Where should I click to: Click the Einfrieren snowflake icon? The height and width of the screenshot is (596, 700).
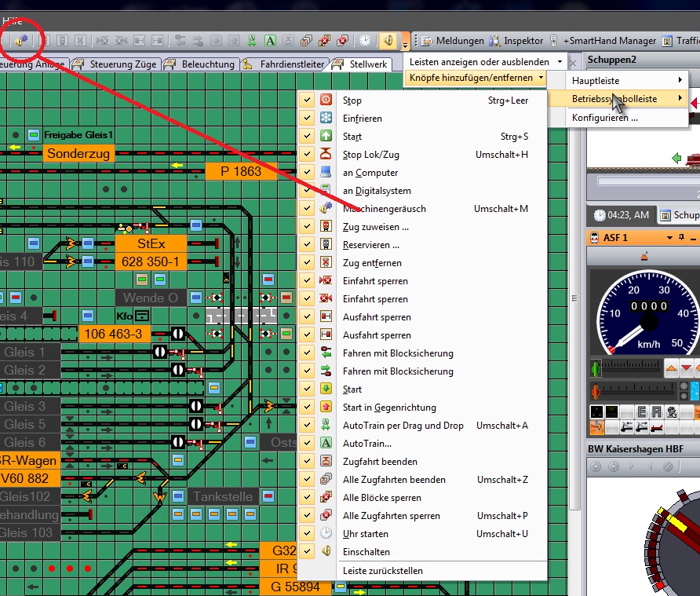(326, 119)
